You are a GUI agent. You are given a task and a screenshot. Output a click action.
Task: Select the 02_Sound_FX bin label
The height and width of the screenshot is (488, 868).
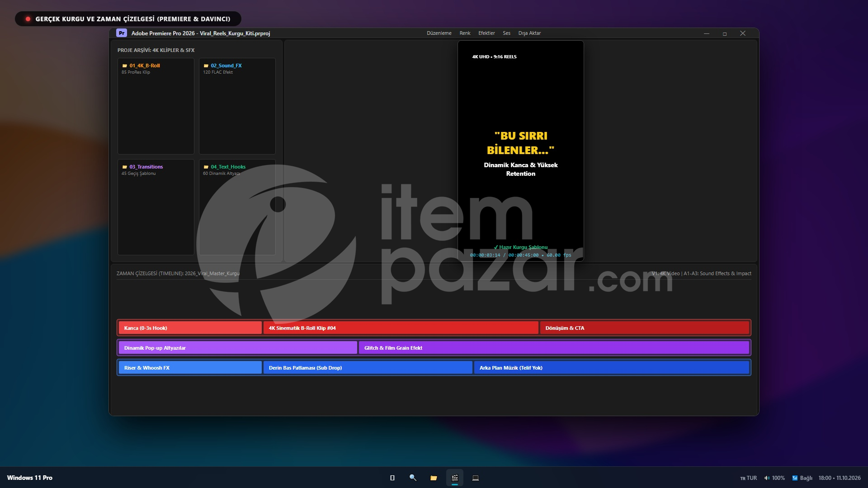[226, 66]
